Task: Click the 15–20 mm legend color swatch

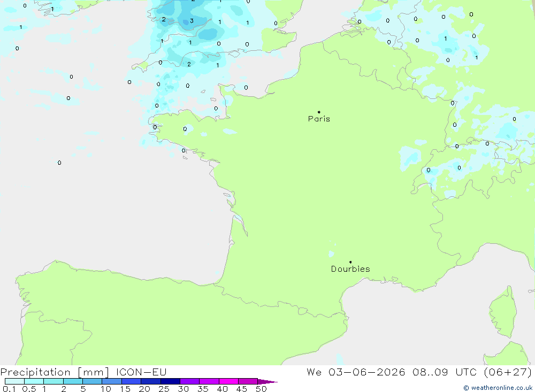Action: point(132,381)
